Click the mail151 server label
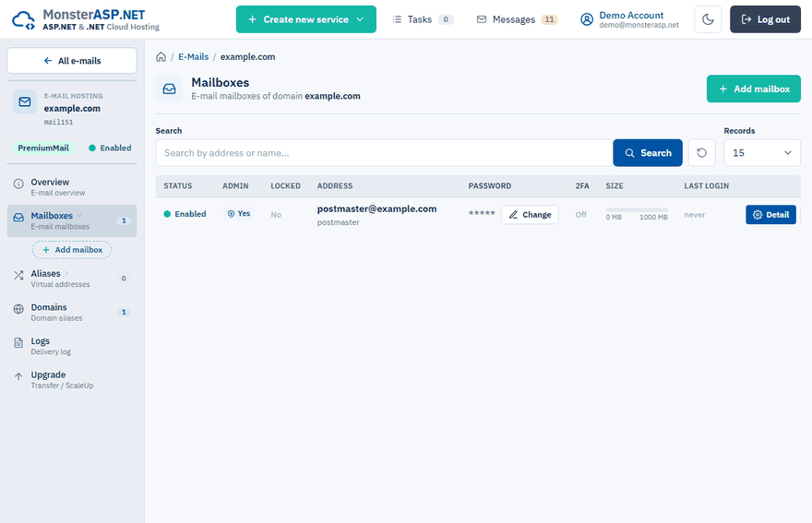This screenshot has height=523, width=812. pyautogui.click(x=58, y=122)
